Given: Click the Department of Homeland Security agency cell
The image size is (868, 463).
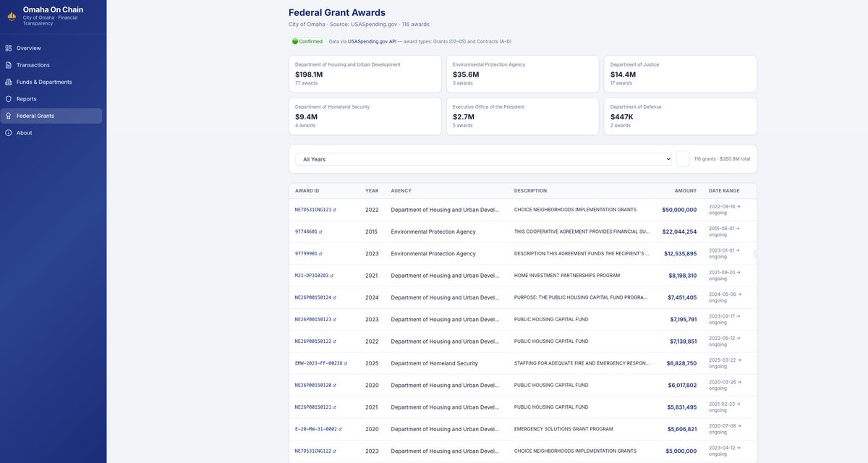Looking at the screenshot, I should coord(435,363).
